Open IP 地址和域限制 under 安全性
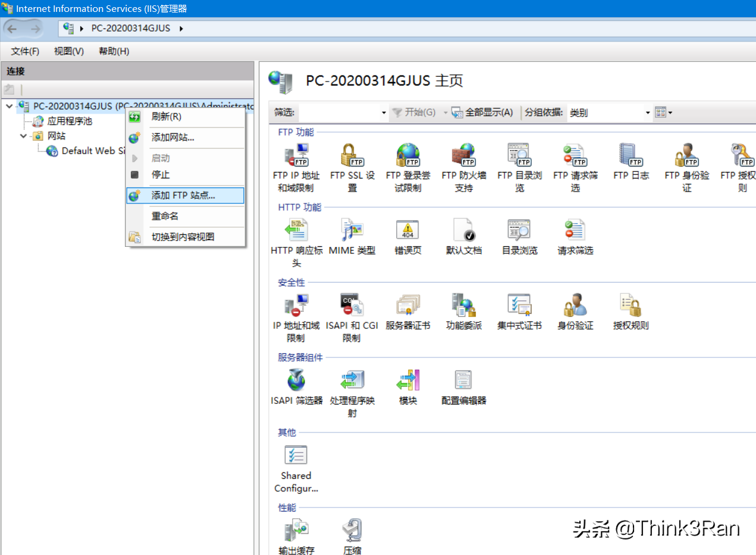This screenshot has width=756, height=555. [x=296, y=318]
